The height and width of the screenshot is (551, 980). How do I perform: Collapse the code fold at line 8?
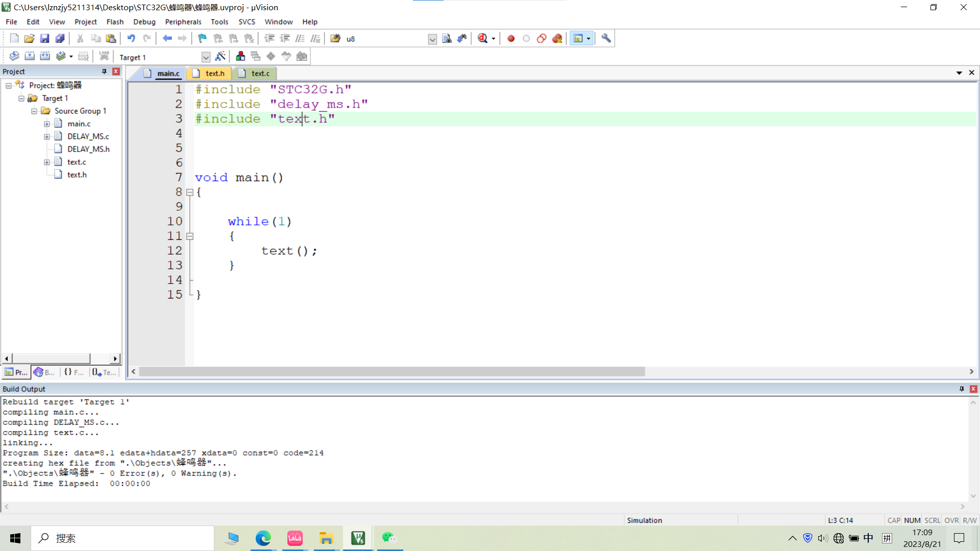click(190, 192)
